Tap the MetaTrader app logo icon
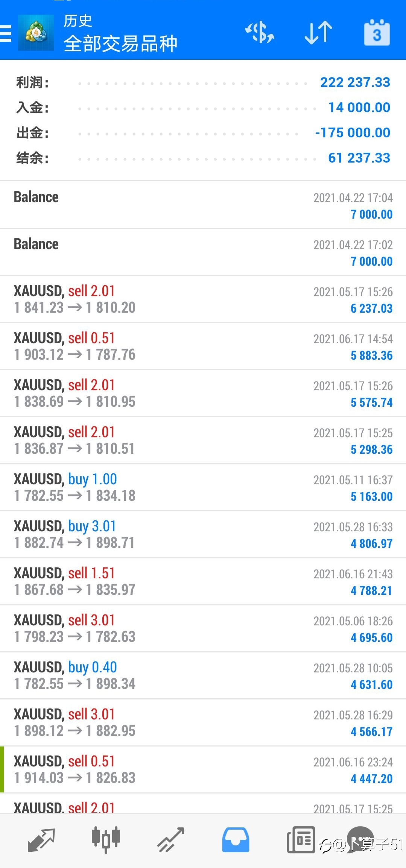Viewport: 406px width, 868px height. (36, 33)
